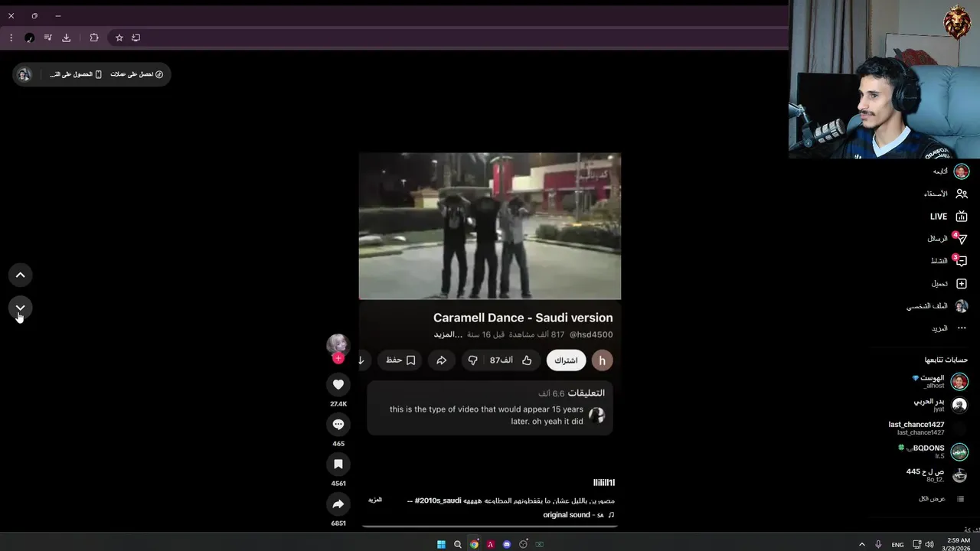Follow creator via red plus badge
This screenshot has width=980, height=551.
coord(338,358)
